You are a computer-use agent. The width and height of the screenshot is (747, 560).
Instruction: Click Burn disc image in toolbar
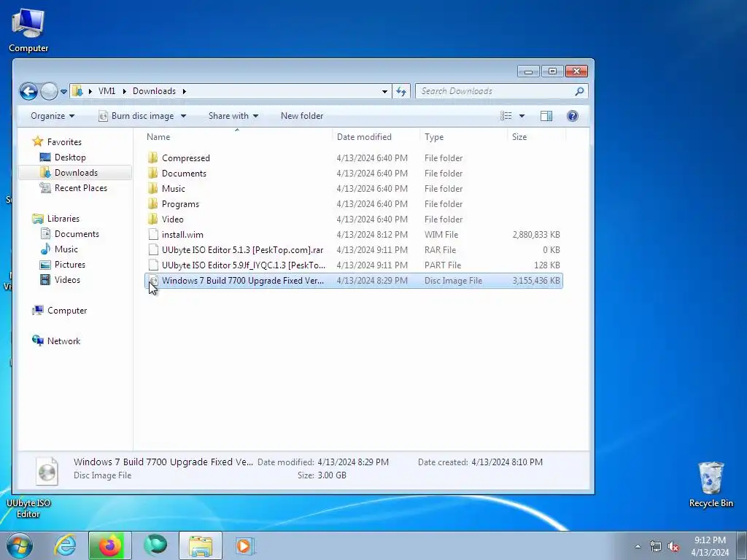pos(136,116)
